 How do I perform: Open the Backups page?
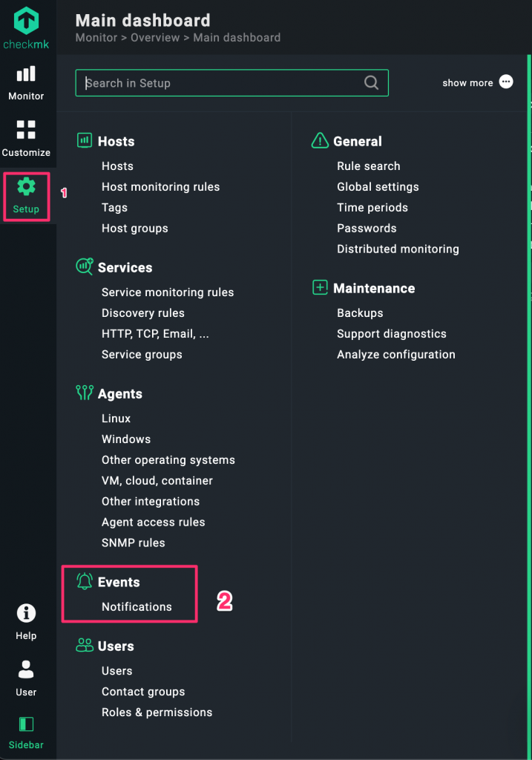[360, 313]
